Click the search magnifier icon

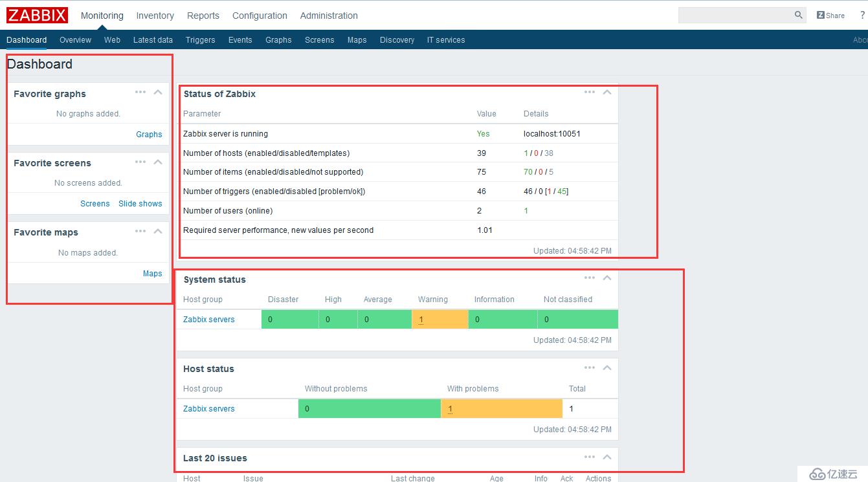click(x=799, y=15)
